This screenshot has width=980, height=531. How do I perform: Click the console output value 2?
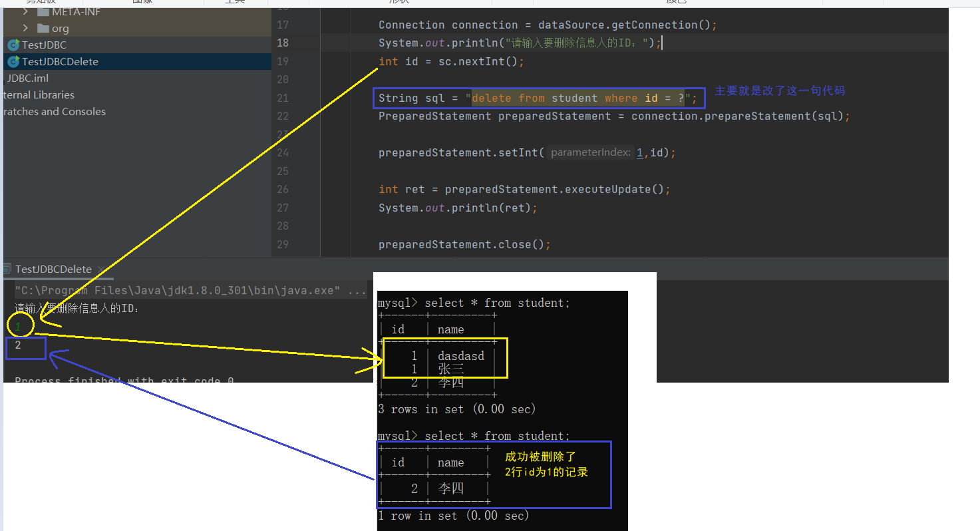click(x=18, y=345)
